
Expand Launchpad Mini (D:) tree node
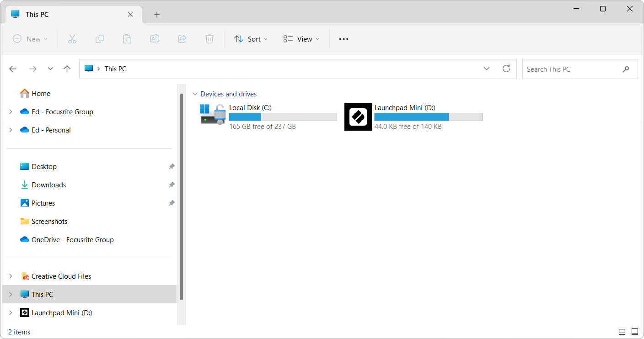11,313
